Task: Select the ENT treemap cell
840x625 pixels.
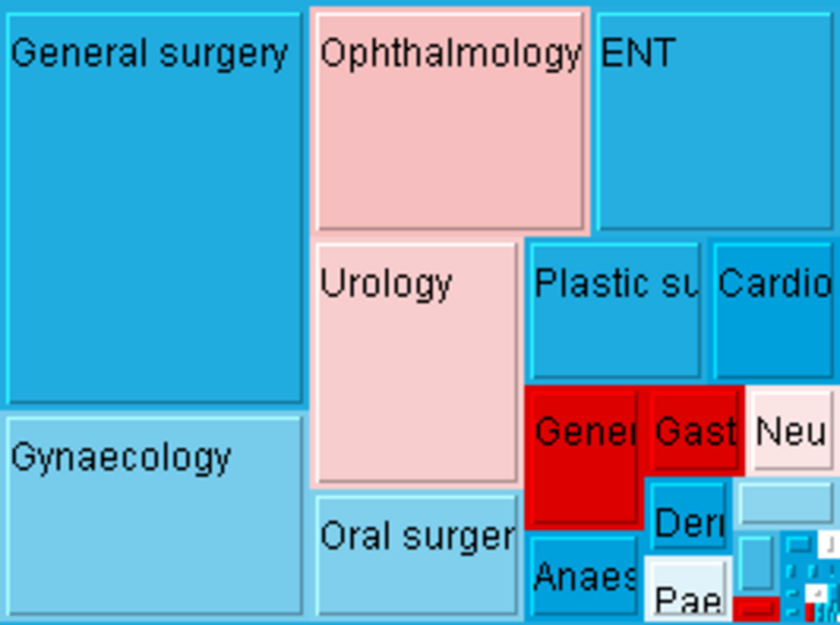Action: [715, 121]
